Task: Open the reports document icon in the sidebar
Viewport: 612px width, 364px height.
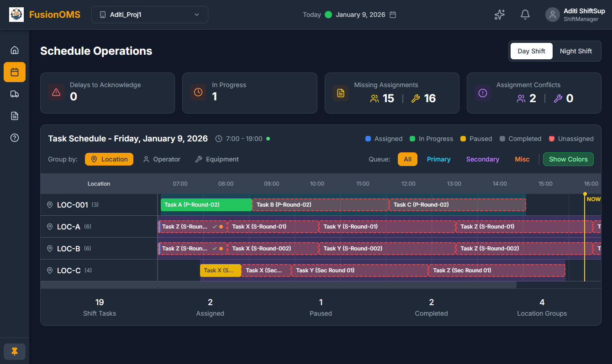Action: [14, 115]
